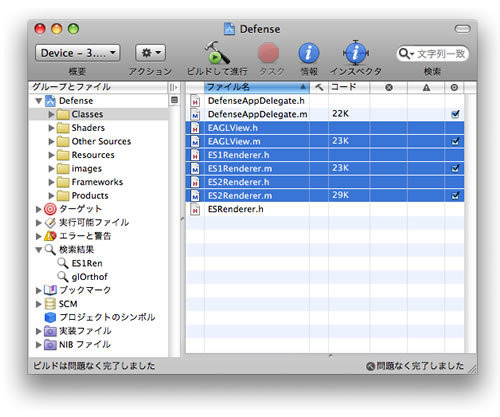
Task: Click the Bookmarks book icon
Action: tap(50, 290)
